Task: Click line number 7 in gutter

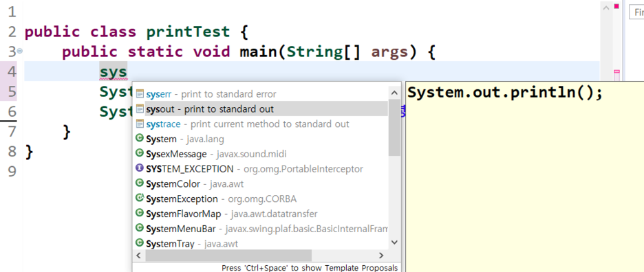Action: click(12, 132)
